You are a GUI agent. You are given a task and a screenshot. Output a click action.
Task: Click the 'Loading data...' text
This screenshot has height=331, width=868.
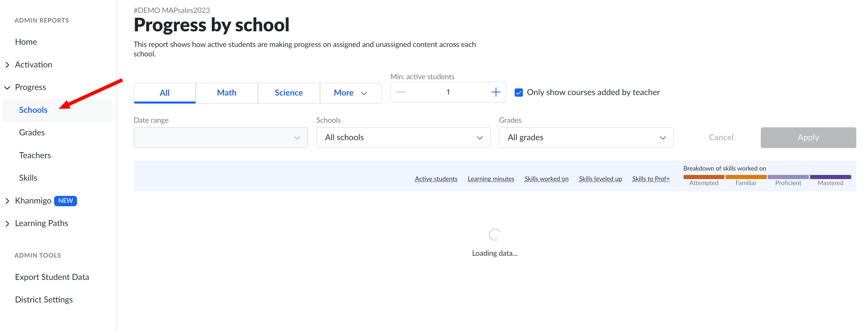click(x=494, y=253)
